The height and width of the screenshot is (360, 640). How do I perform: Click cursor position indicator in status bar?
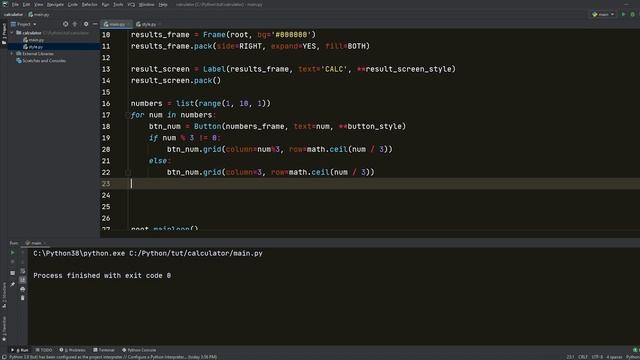tap(570, 357)
